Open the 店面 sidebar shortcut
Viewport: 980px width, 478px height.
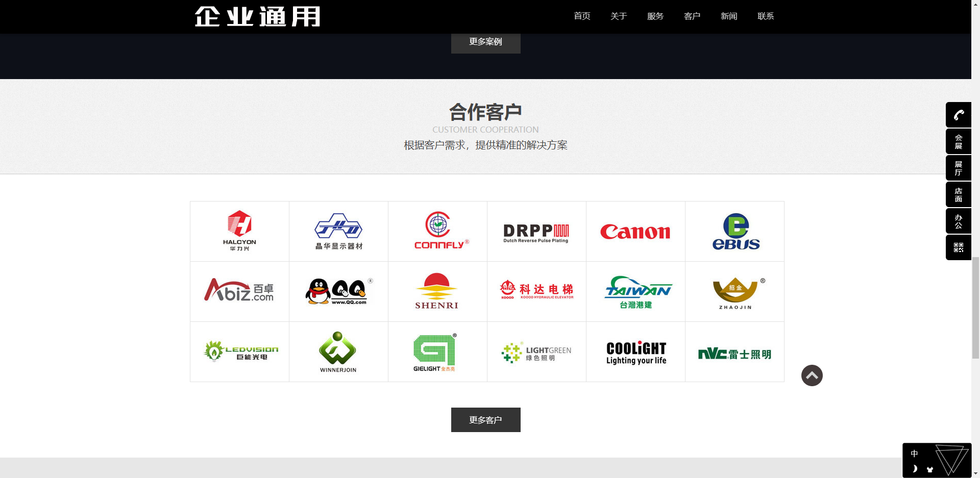tap(959, 194)
